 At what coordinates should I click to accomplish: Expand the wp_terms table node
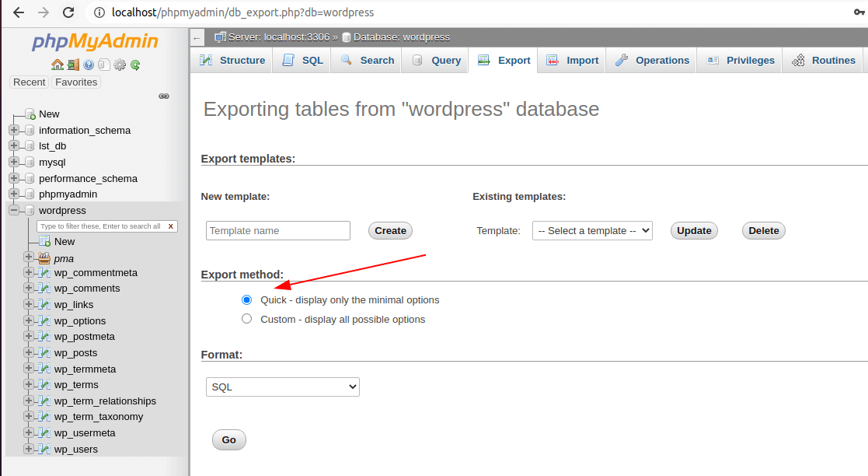pos(29,384)
